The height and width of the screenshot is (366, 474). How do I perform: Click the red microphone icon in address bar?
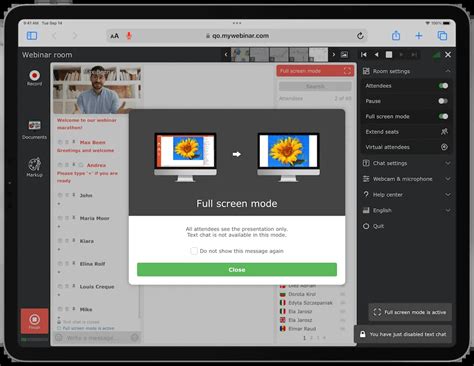(x=129, y=36)
